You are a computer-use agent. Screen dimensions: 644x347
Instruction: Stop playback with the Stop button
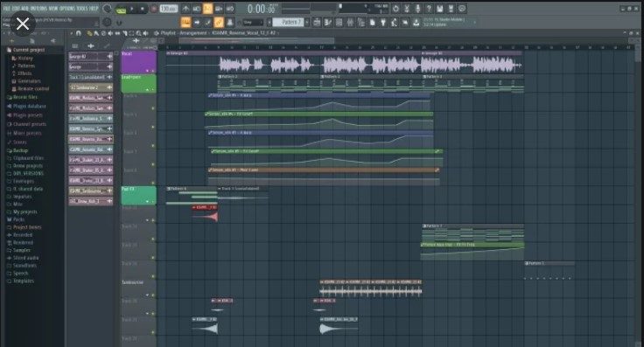click(x=143, y=9)
